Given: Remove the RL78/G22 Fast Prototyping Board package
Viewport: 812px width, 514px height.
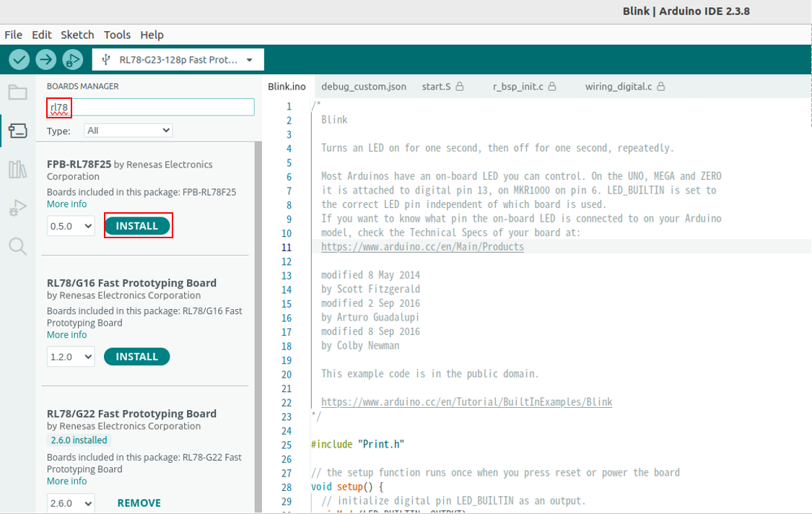Looking at the screenshot, I should (139, 502).
